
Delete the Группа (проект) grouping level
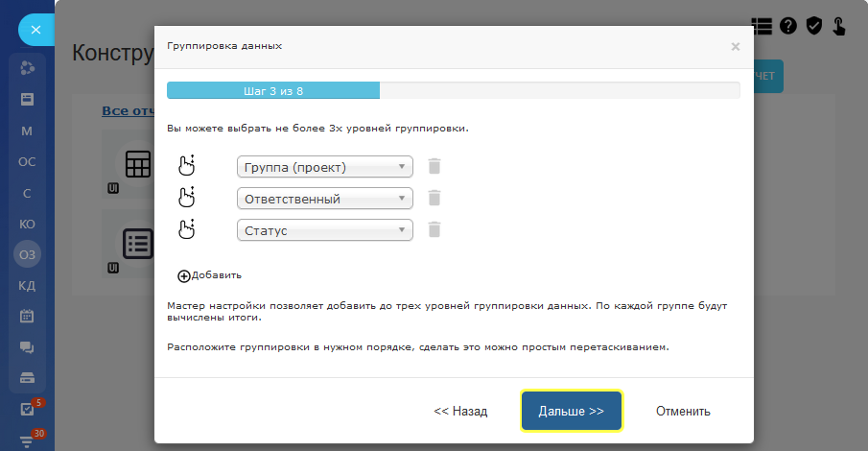point(434,167)
